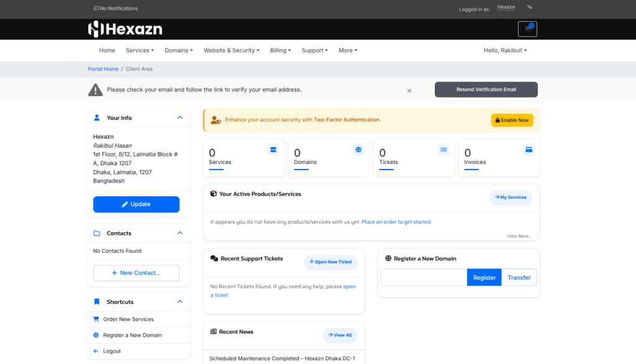Open the shopping cart icon
636x364 pixels.
pyautogui.click(x=527, y=29)
